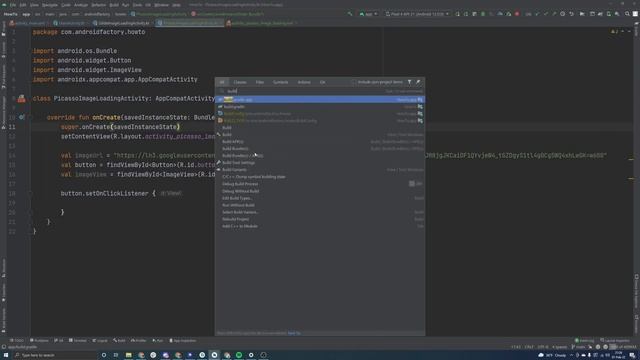Open the Build menu in menu bar

(114, 5)
